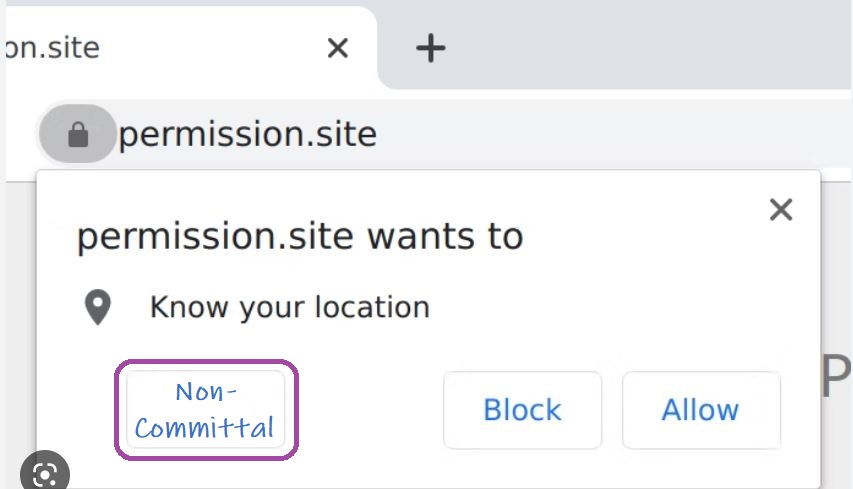The width and height of the screenshot is (853, 489).
Task: Choose the Non-Committal option
Action: click(206, 410)
